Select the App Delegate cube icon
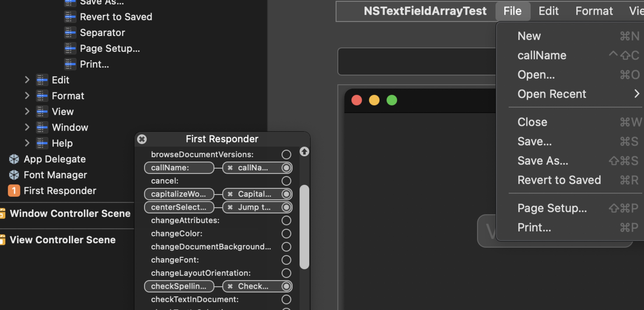The height and width of the screenshot is (310, 644). [14, 159]
